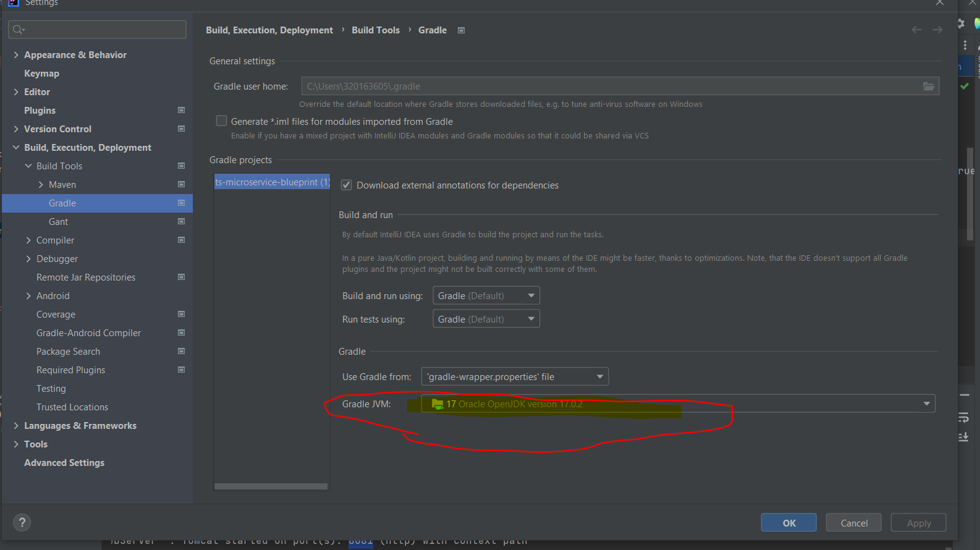
Task: Expand Version Control section
Action: click(16, 129)
